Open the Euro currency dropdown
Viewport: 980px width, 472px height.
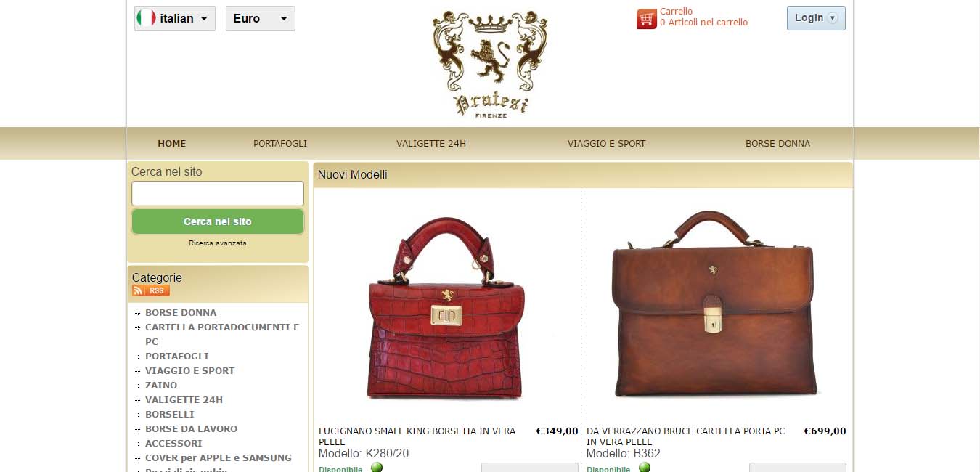click(x=261, y=19)
